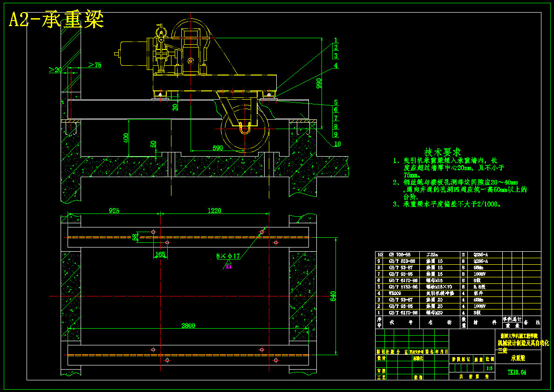
Task: Select the "组件" material cell
Action: coord(478,293)
